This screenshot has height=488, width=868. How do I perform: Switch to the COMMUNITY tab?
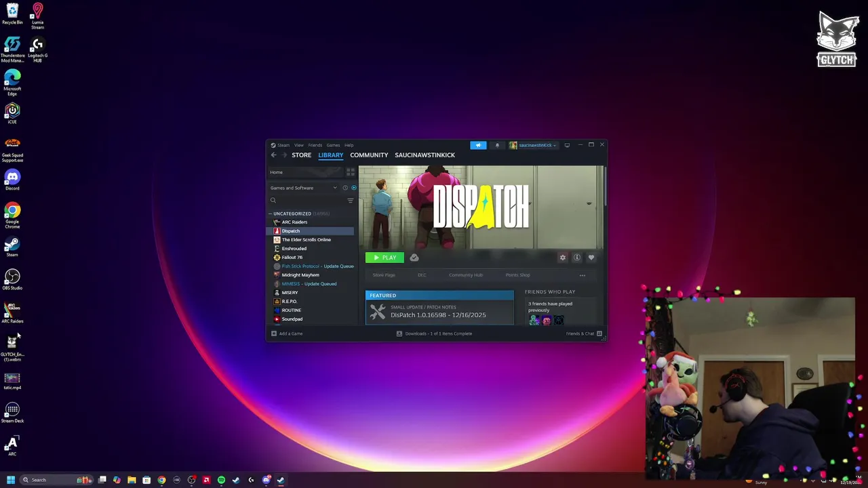369,155
